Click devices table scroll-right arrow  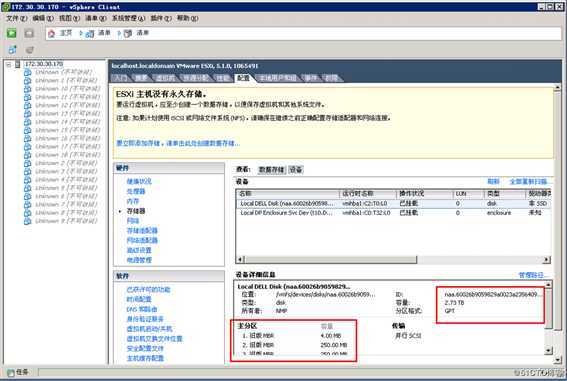tap(547, 260)
